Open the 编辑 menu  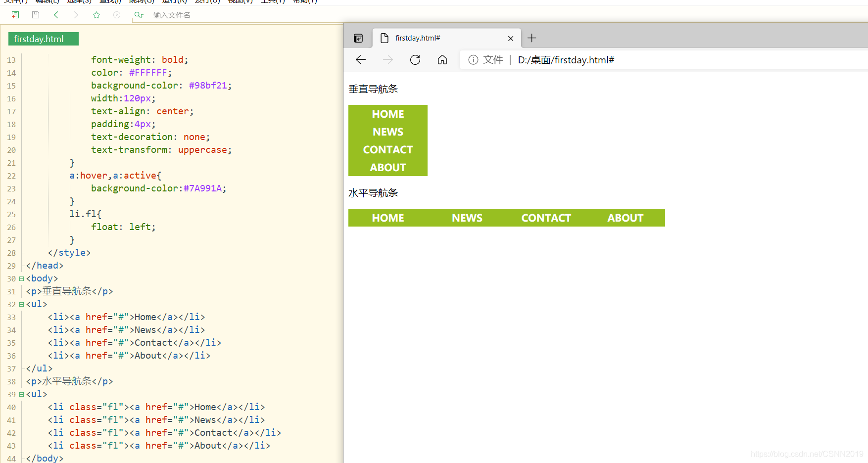point(47,1)
